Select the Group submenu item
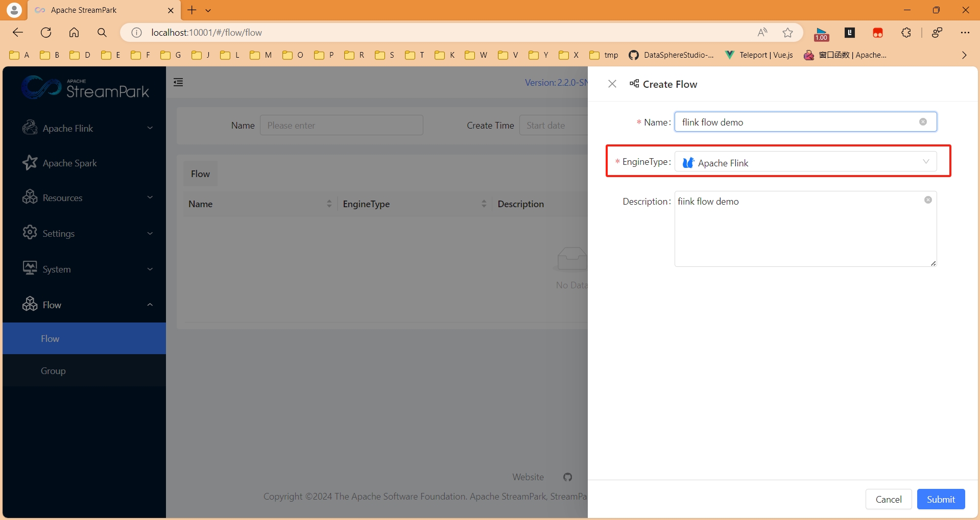The width and height of the screenshot is (980, 520). [x=84, y=370]
